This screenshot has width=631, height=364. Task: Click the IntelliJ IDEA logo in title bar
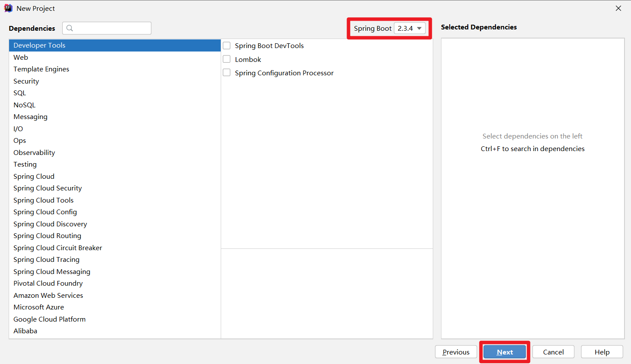(x=8, y=8)
